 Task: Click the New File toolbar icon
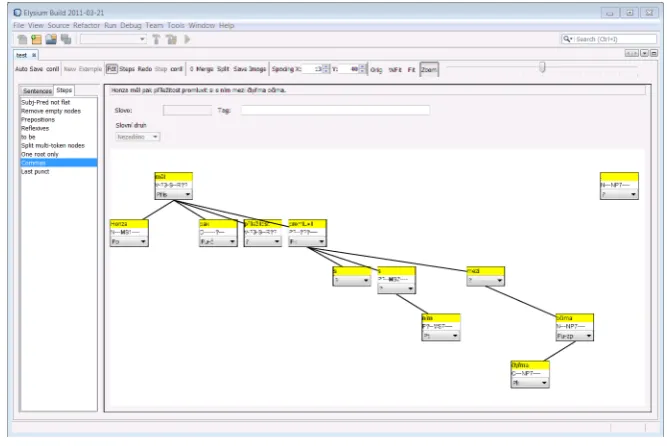tap(22, 40)
